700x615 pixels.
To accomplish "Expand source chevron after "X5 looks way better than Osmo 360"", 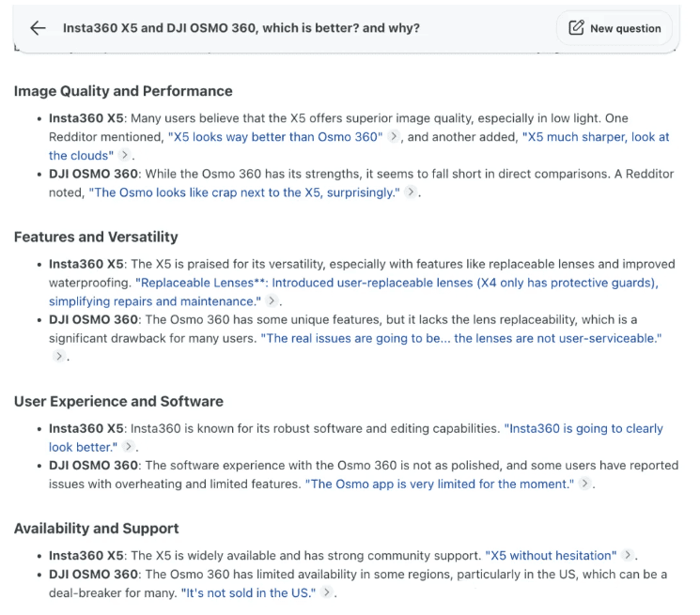I will click(394, 136).
